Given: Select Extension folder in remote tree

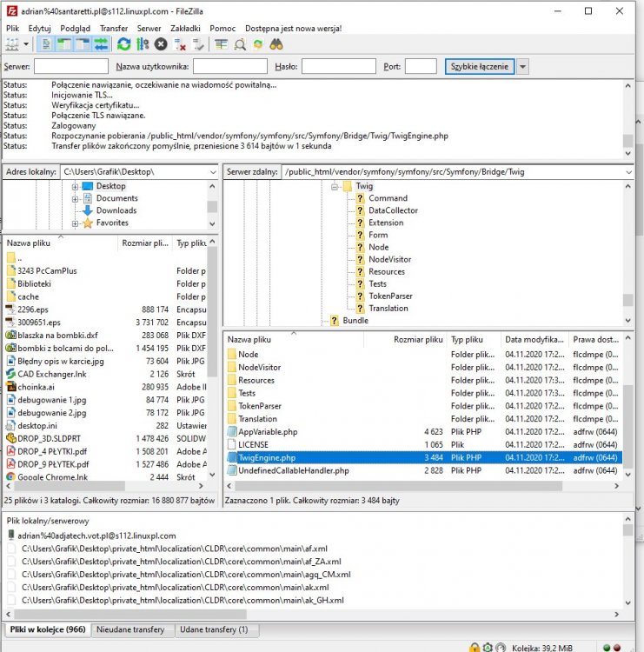Looking at the screenshot, I should [386, 223].
